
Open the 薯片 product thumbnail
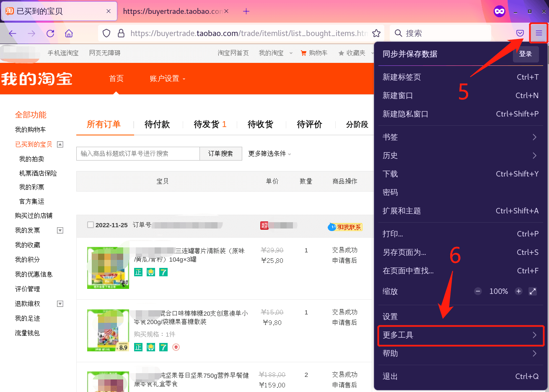click(108, 268)
